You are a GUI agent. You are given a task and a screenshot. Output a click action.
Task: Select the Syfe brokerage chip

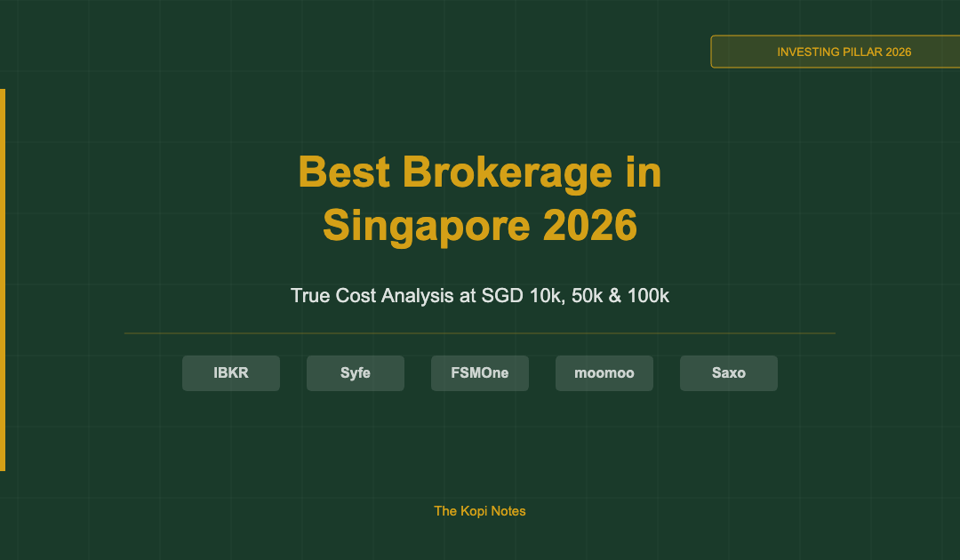(355, 372)
